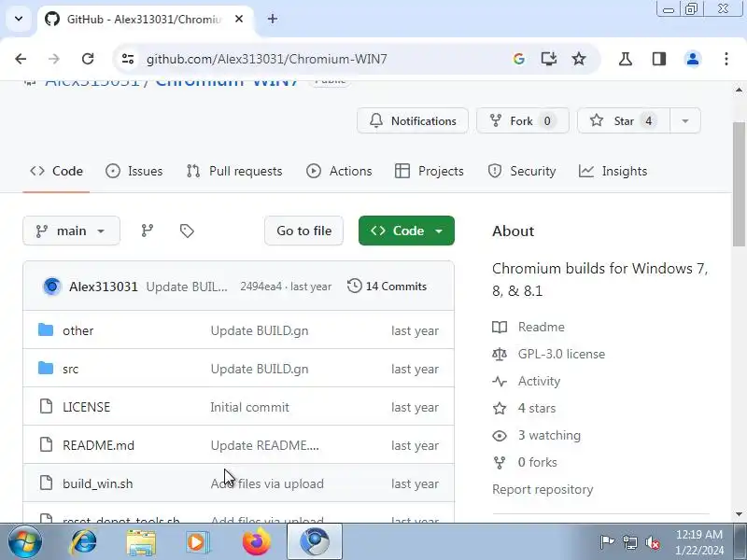Click the browser back arrow
747x560 pixels.
[x=21, y=59]
